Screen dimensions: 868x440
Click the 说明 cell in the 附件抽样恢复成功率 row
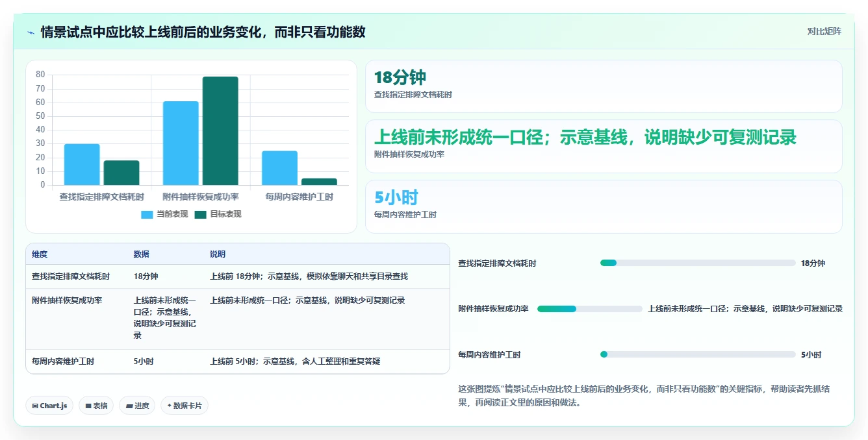click(307, 300)
